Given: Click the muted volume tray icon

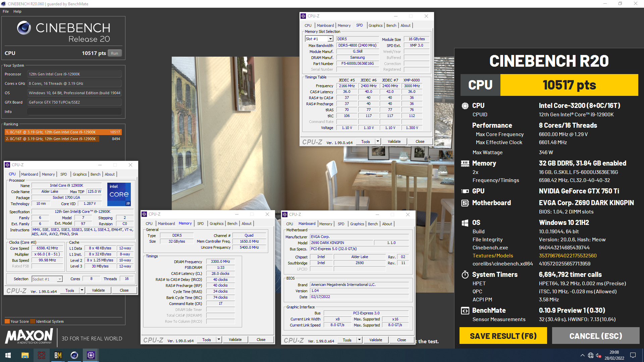Looking at the screenshot, I should click(598, 355).
